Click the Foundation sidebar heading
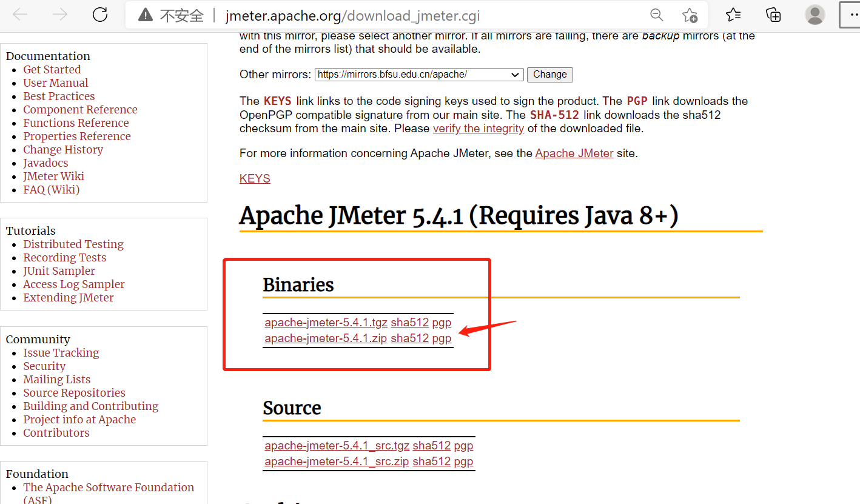Image resolution: width=860 pixels, height=504 pixels. coord(37,474)
